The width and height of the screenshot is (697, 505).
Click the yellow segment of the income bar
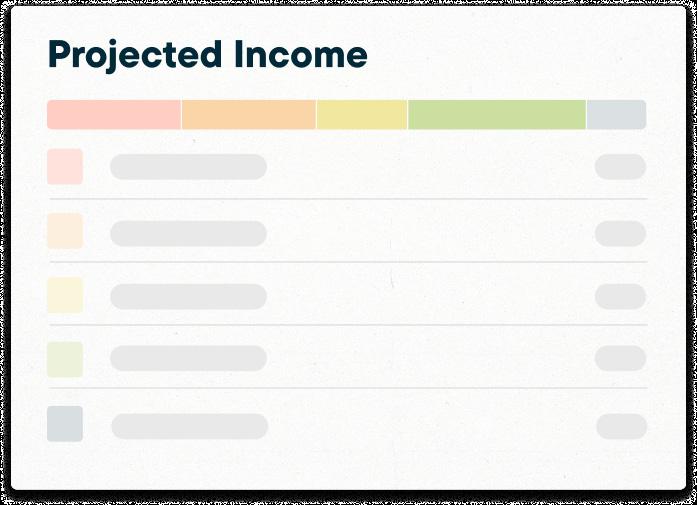[x=362, y=115]
